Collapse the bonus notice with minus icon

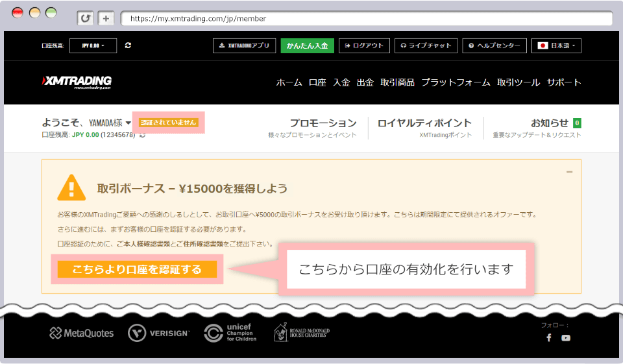click(x=569, y=172)
